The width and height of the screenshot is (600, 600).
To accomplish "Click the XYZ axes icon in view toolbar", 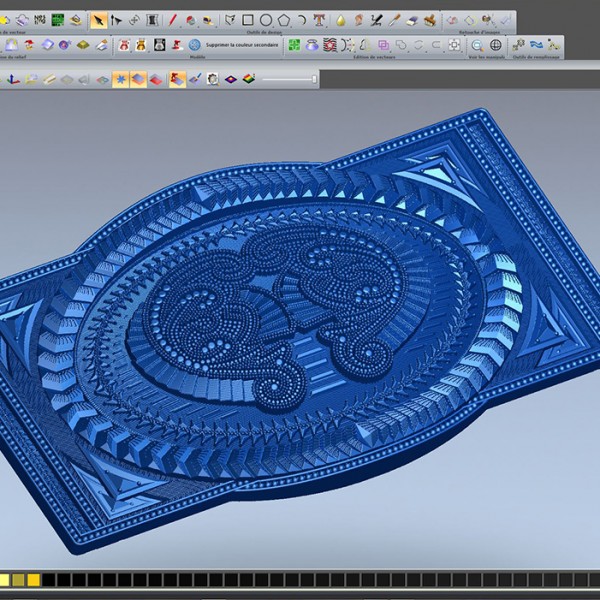I will click(13, 79).
